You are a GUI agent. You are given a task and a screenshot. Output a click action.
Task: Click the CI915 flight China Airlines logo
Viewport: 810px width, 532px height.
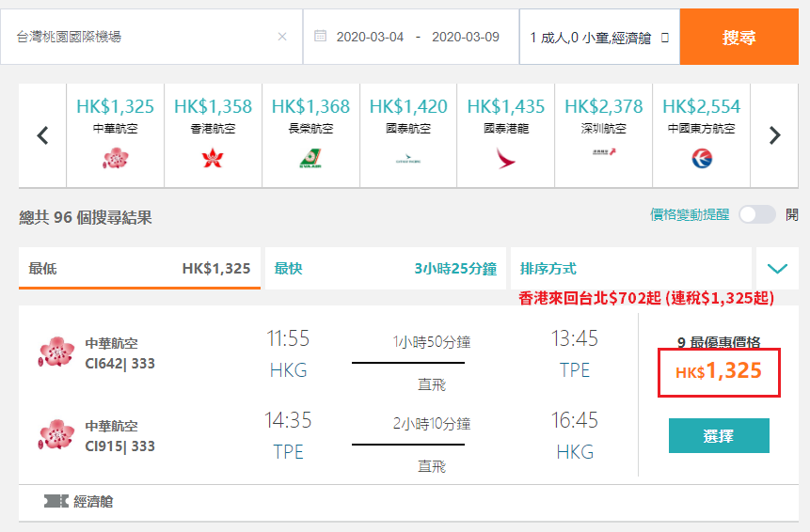[56, 434]
